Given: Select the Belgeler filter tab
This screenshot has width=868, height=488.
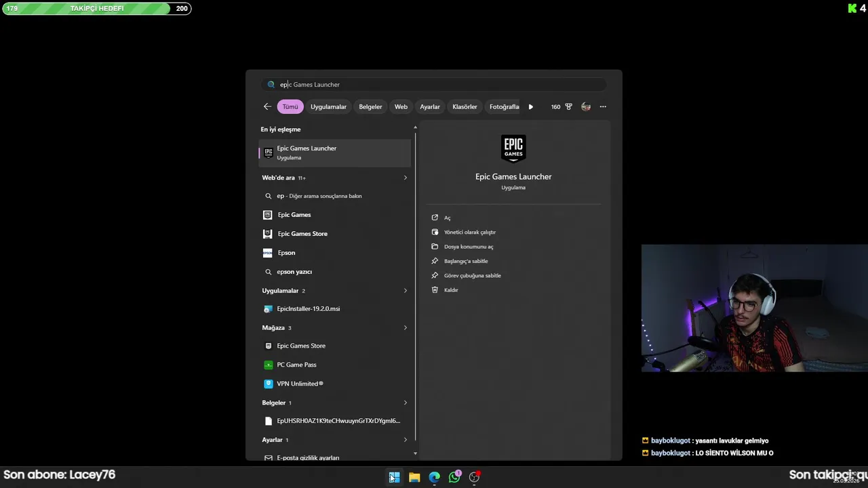Looking at the screenshot, I should click(370, 106).
